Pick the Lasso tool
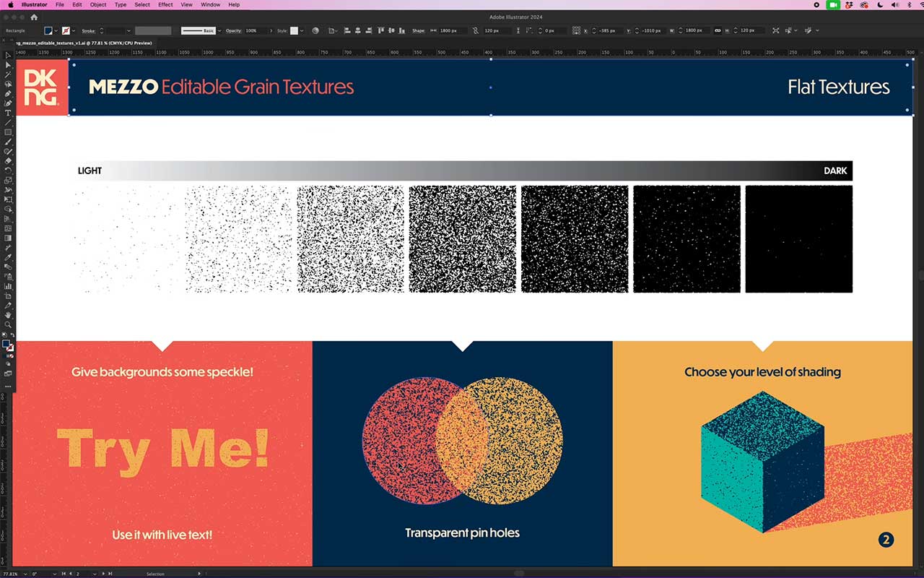Viewport: 924px width, 578px height. 8,84
